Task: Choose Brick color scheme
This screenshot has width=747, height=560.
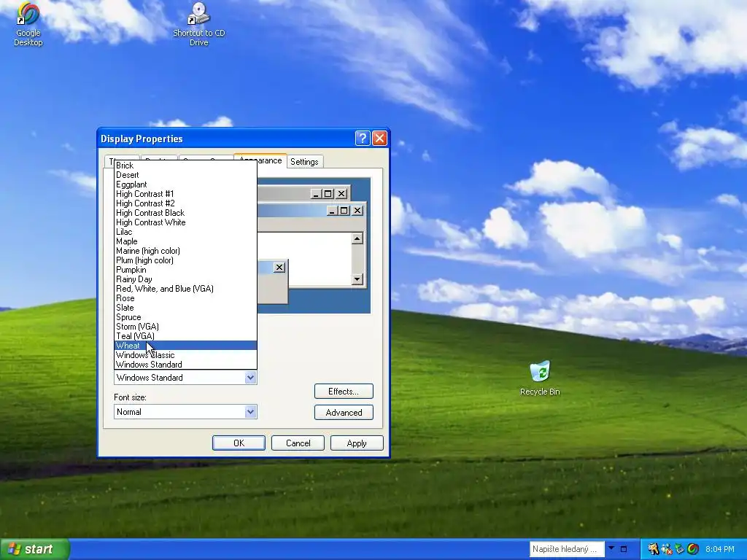Action: tap(186, 166)
